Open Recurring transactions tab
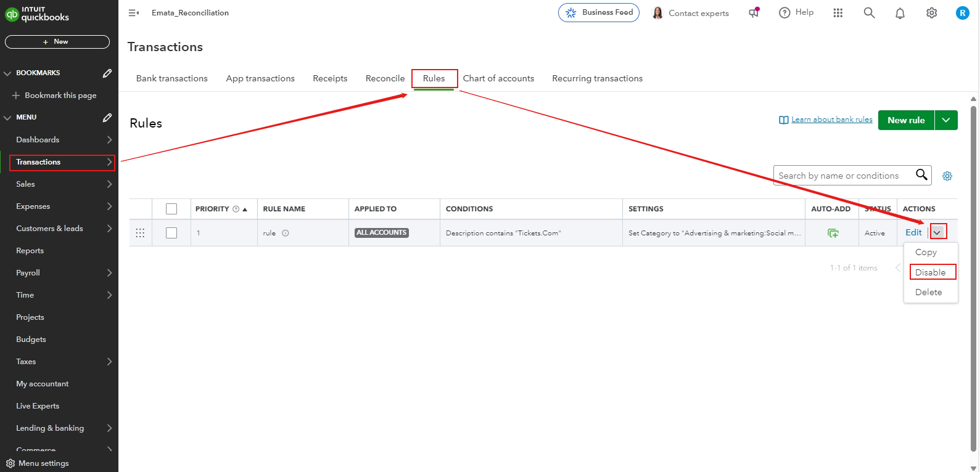Image resolution: width=980 pixels, height=472 pixels. (x=598, y=78)
